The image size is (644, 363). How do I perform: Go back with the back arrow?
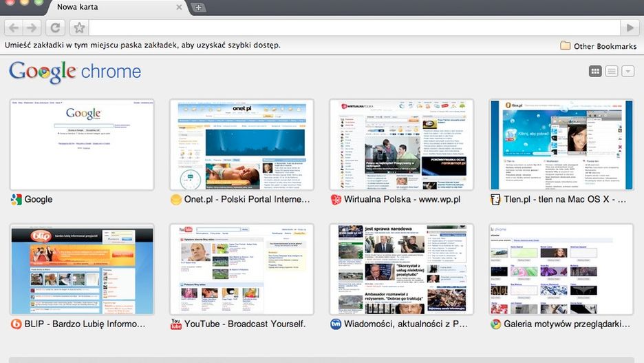pos(14,28)
